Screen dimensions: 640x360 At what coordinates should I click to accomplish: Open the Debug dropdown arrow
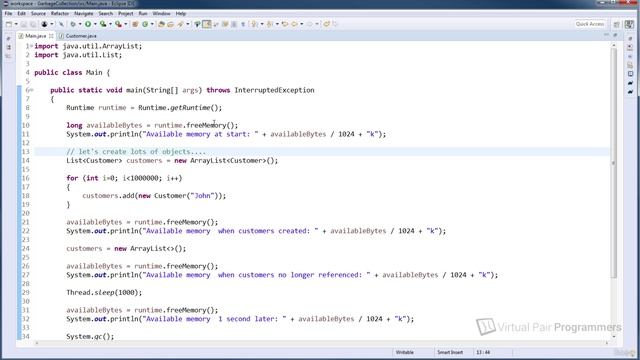80,24
